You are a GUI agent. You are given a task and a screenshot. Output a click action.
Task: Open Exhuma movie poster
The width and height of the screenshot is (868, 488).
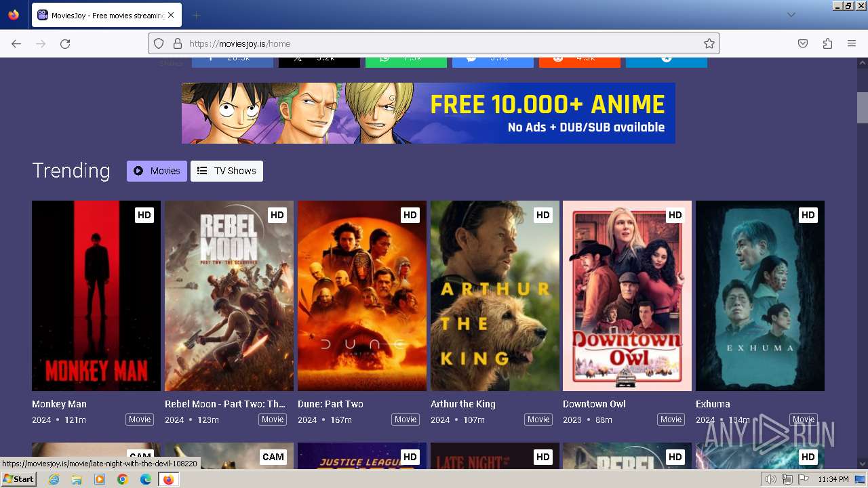coord(760,296)
